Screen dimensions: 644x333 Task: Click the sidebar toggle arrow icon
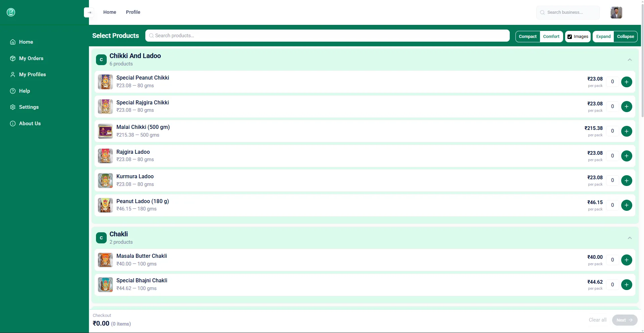pos(89,12)
